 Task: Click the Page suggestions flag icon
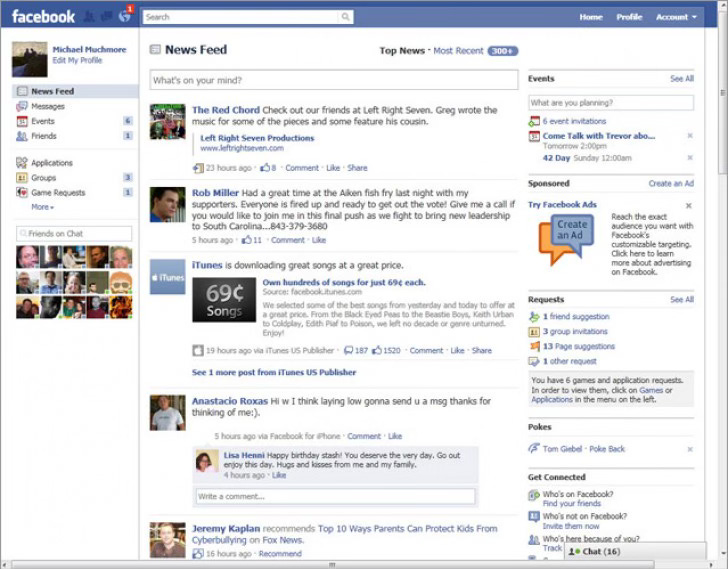tap(534, 346)
